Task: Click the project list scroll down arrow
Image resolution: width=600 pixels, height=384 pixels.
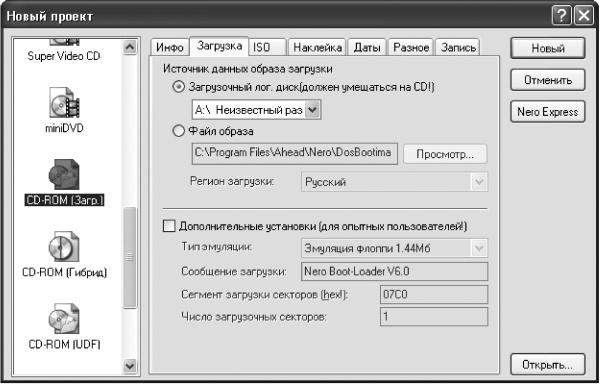Action: (x=130, y=366)
